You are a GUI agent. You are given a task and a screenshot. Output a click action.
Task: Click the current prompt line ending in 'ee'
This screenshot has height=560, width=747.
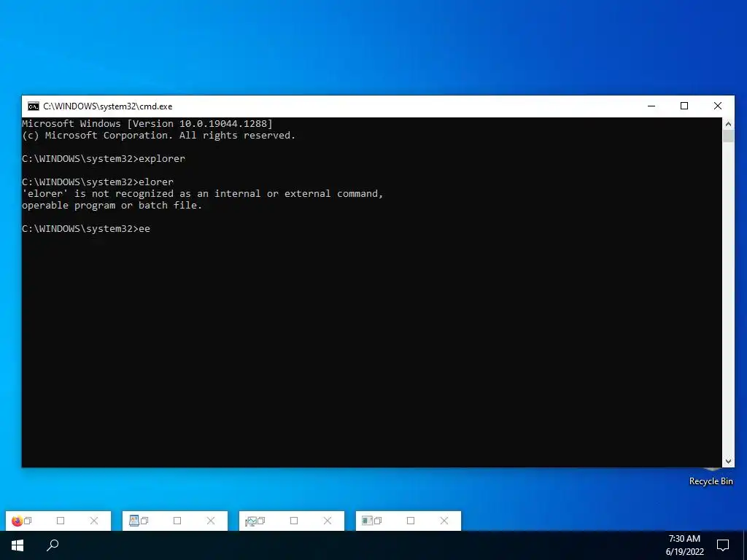pyautogui.click(x=86, y=229)
